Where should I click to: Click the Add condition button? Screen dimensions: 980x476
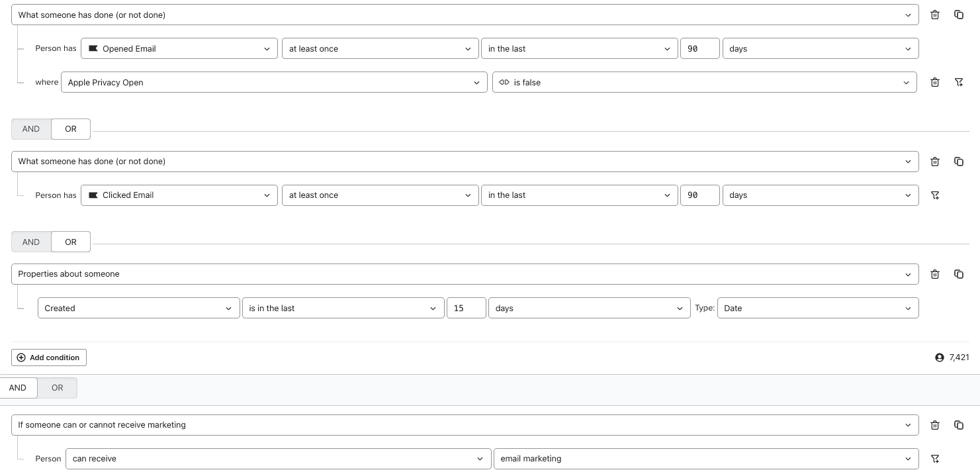pyautogui.click(x=49, y=357)
